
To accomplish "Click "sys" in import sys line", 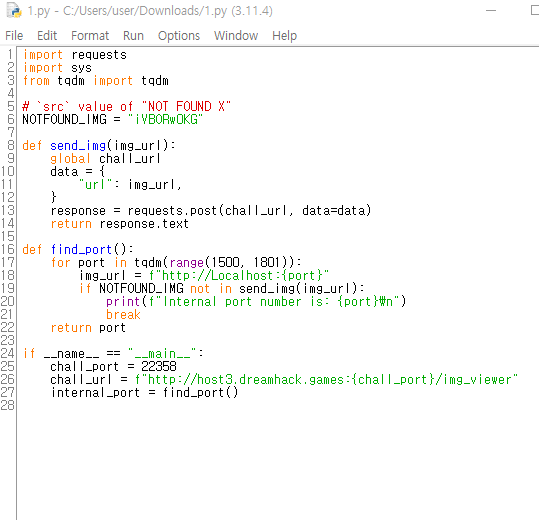I will (x=81, y=68).
